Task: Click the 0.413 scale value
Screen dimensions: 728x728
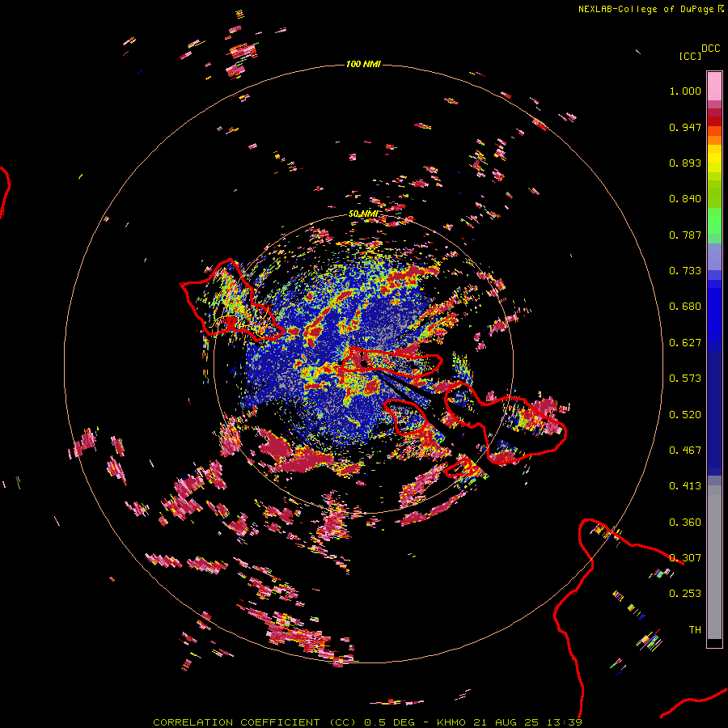Action: click(x=685, y=486)
